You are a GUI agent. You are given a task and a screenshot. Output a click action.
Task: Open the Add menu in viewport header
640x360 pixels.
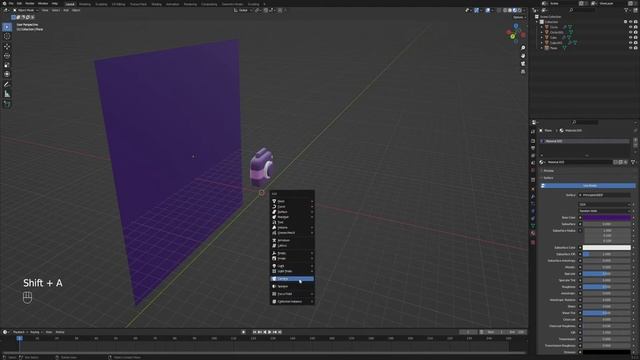coord(66,10)
